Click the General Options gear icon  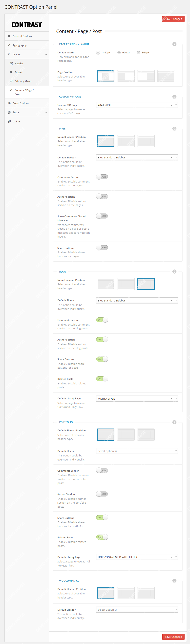pos(9,36)
